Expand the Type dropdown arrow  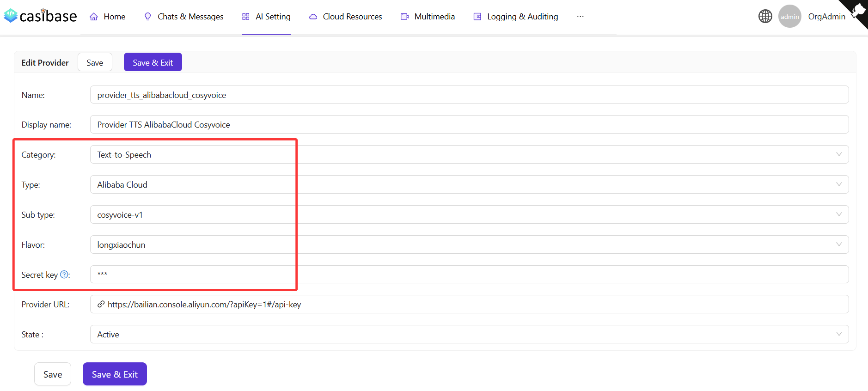[x=839, y=184]
